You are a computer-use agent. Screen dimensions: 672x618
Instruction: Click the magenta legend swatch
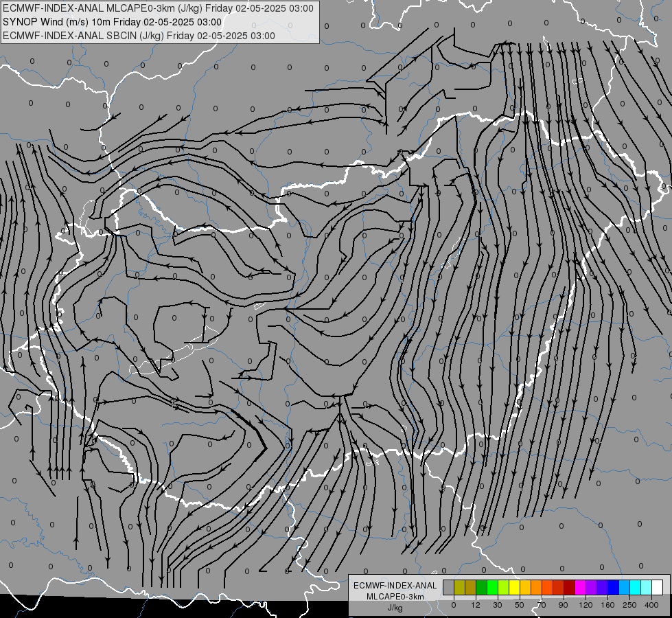tap(580, 587)
